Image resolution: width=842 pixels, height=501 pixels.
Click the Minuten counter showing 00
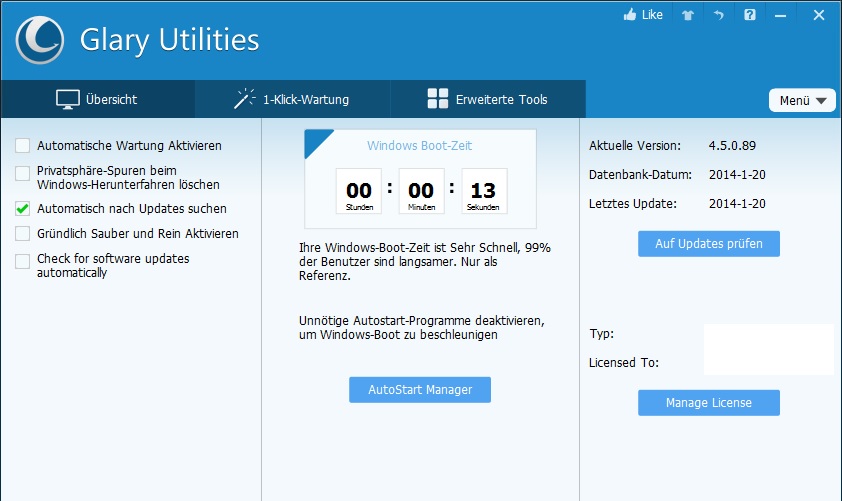(x=422, y=191)
